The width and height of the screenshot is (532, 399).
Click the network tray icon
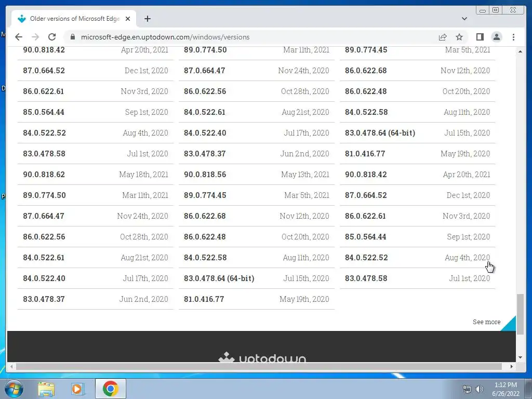click(x=467, y=389)
